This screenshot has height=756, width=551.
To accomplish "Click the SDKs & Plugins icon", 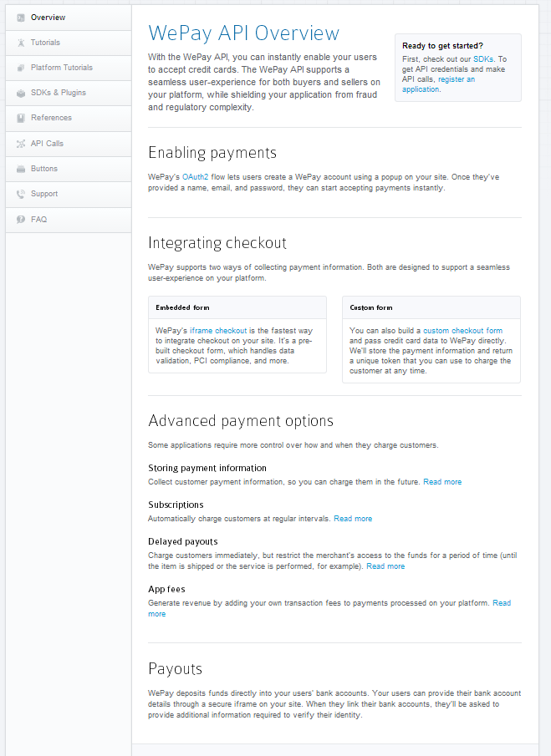I will [20, 93].
